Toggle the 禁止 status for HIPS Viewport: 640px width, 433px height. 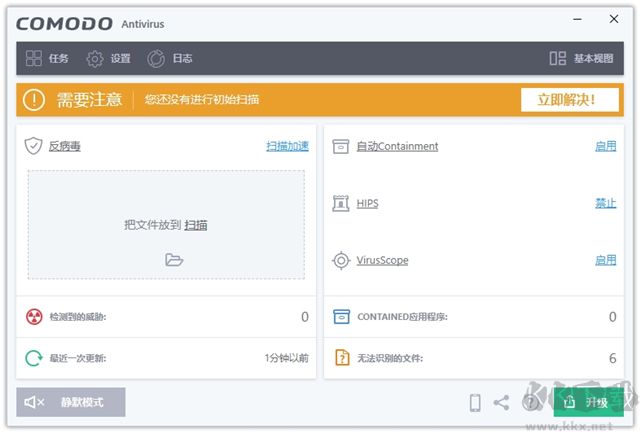click(x=606, y=203)
